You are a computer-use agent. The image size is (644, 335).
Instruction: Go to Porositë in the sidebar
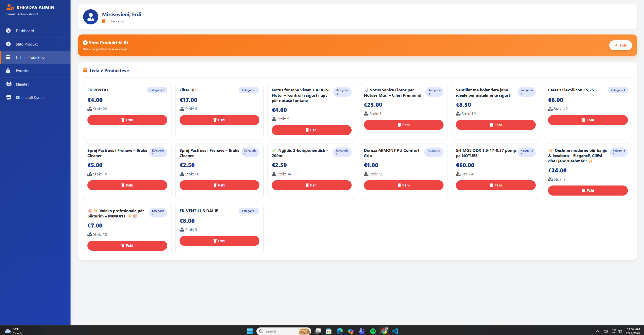tap(23, 71)
